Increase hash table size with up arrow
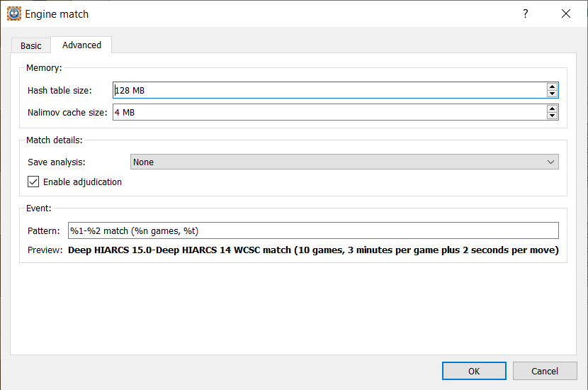588x390 pixels. [552, 87]
